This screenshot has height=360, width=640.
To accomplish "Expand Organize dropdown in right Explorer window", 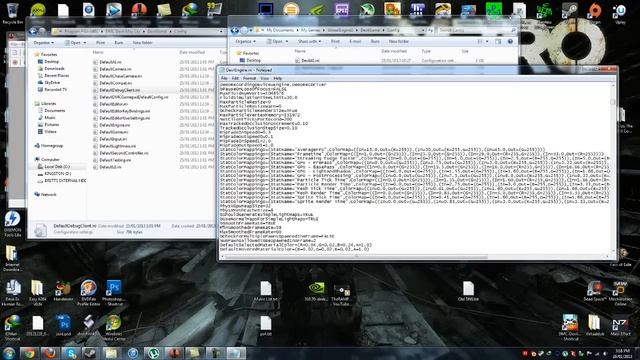I will click(245, 41).
